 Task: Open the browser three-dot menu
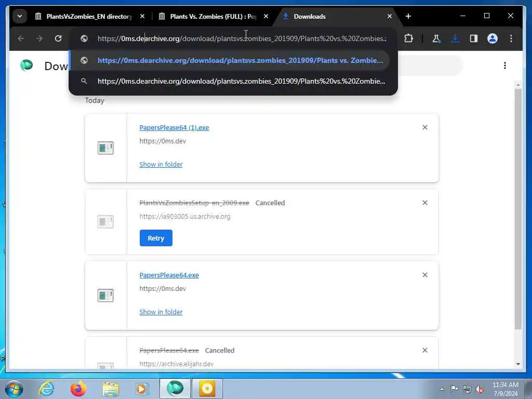click(511, 38)
